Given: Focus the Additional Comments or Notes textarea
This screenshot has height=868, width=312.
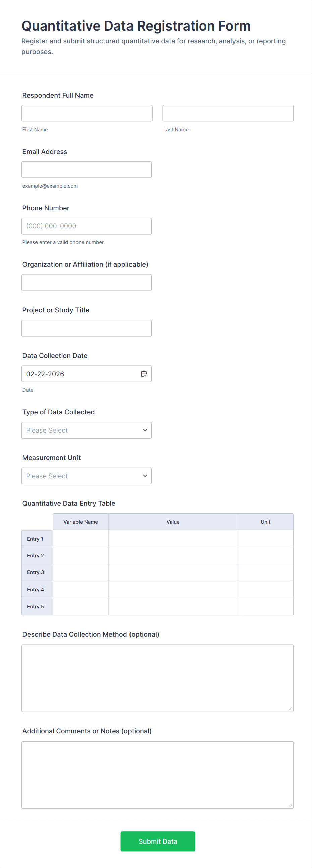Looking at the screenshot, I should pyautogui.click(x=157, y=774).
